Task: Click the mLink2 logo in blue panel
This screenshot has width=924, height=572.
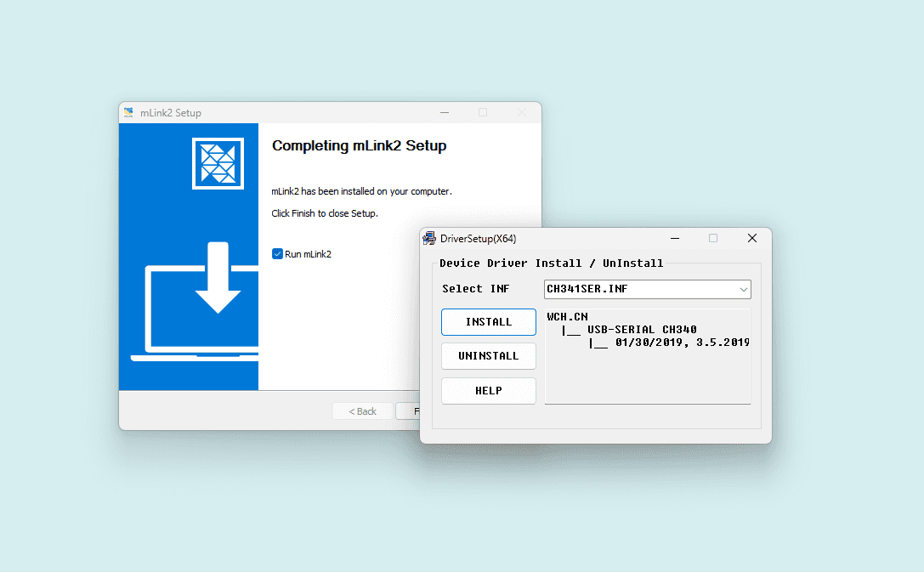Action: tap(218, 163)
